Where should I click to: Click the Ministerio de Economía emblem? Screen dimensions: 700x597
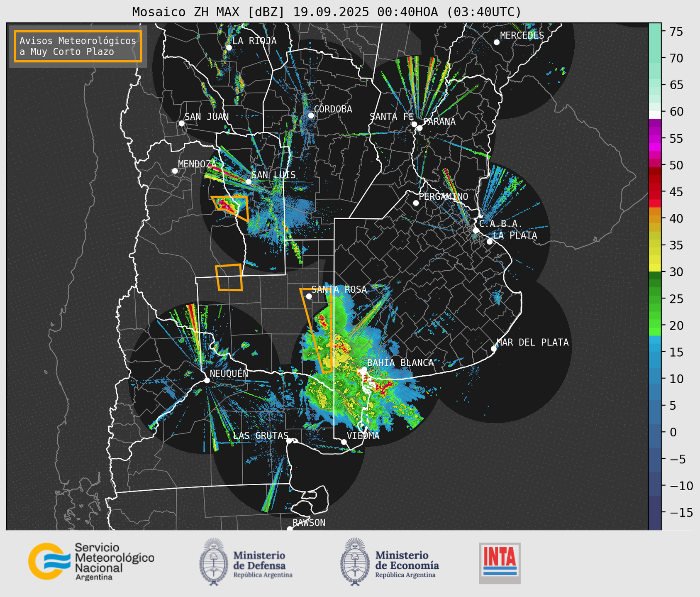pyautogui.click(x=355, y=562)
